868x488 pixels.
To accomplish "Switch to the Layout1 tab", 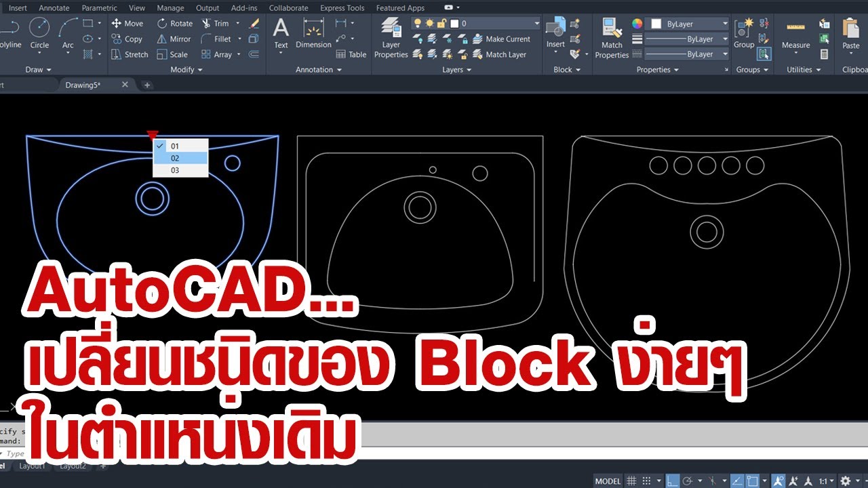I will 32,466.
